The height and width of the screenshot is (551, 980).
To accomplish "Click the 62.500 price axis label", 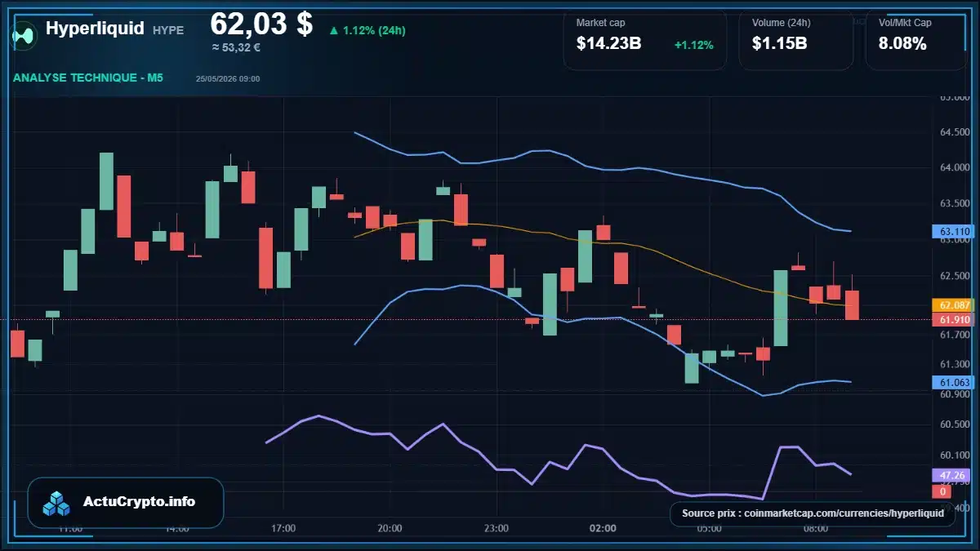I will pyautogui.click(x=955, y=276).
